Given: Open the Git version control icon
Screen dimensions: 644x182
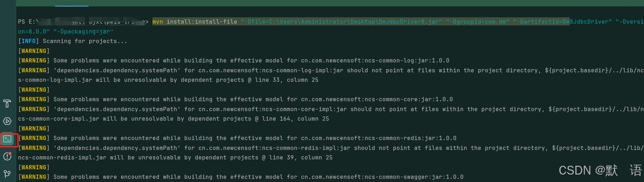Looking at the screenshot, I should 7,174.
